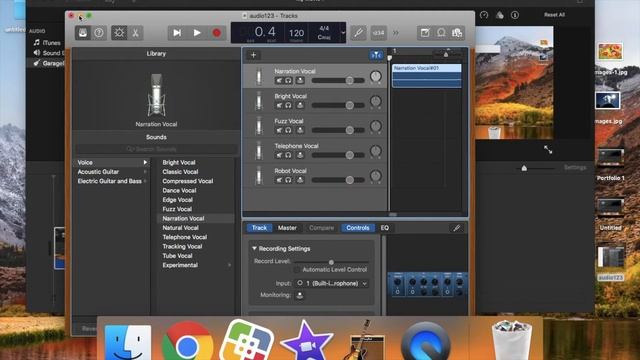Screen dimensions: 640x360
Task: Switch to the Master tab
Action: (x=287, y=228)
